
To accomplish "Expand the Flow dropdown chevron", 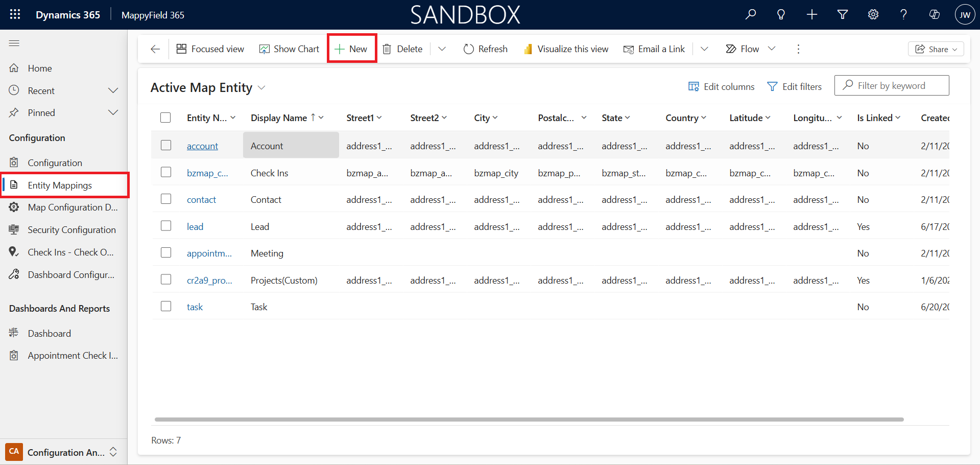I will pos(772,49).
